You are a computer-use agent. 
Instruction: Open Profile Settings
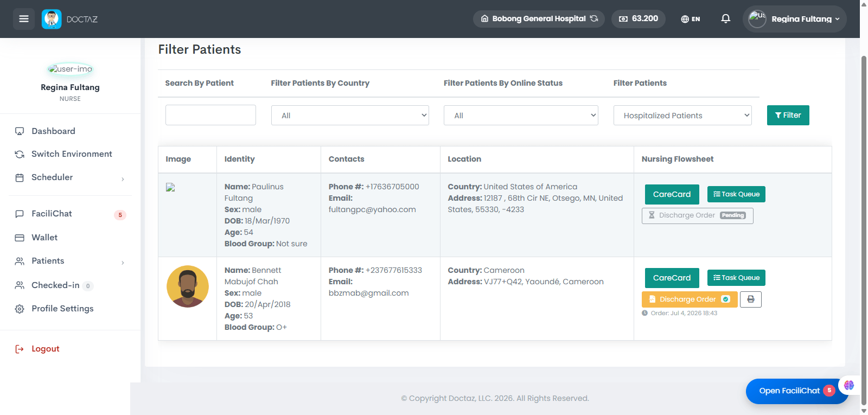[x=62, y=309]
